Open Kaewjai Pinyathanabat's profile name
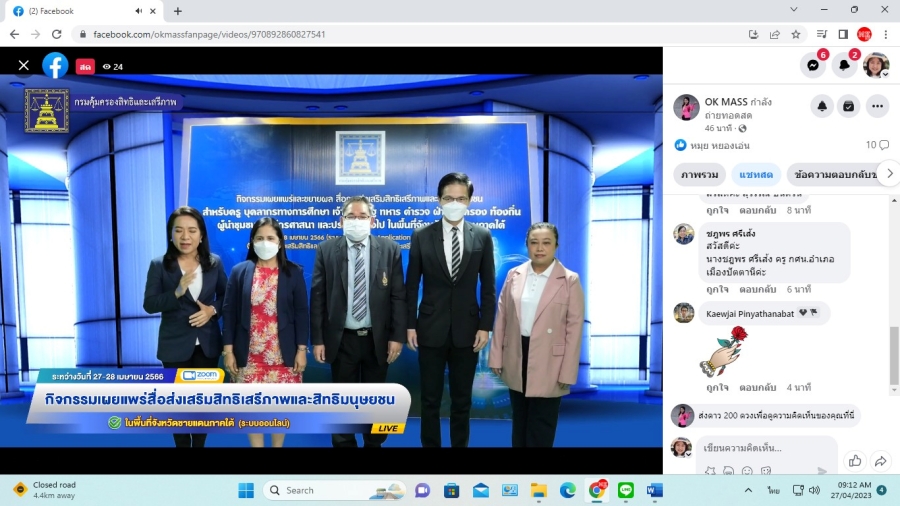Screen dimensions: 900x506 750,313
